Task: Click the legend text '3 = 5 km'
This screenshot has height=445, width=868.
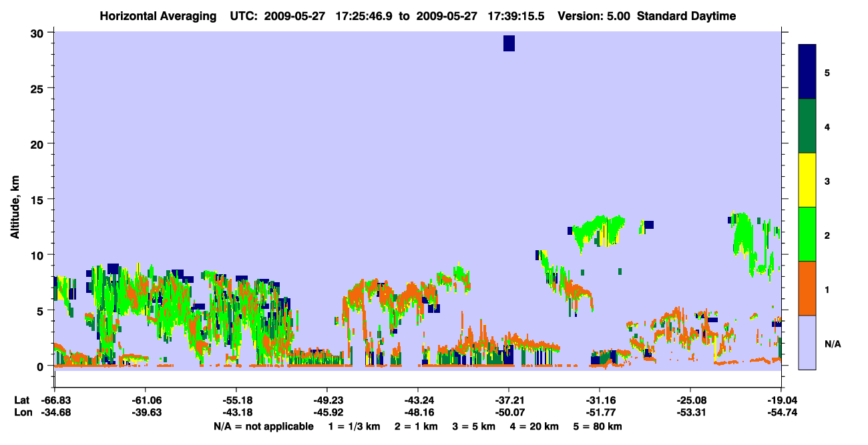Action: pos(474,426)
